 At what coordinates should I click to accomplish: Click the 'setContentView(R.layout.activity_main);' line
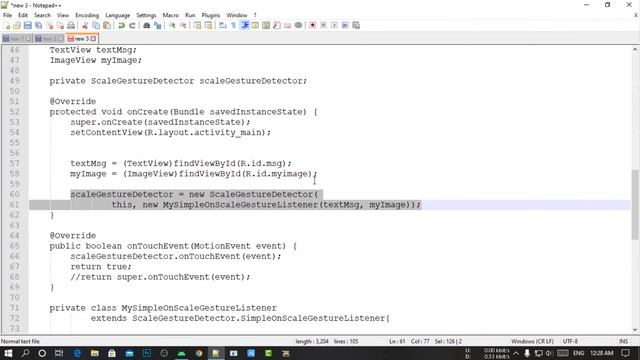[x=171, y=132]
